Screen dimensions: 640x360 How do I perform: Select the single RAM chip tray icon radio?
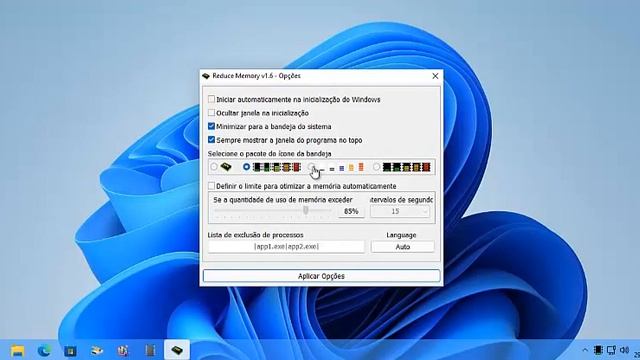tap(214, 167)
